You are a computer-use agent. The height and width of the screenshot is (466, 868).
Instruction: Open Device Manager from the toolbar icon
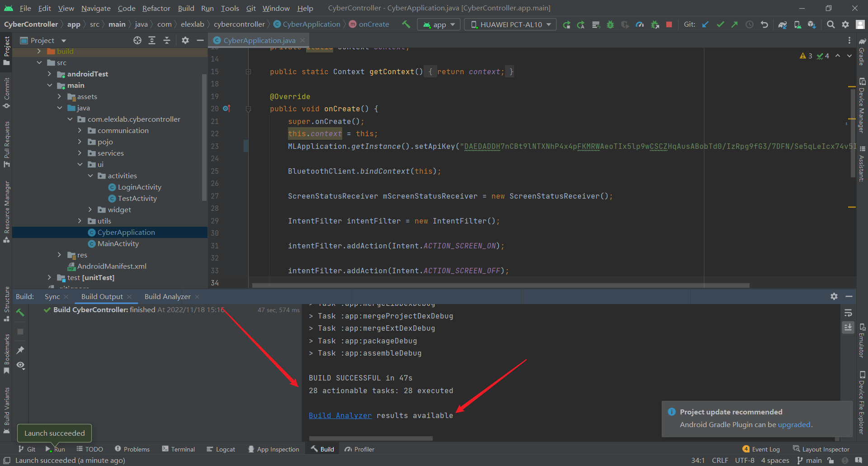(x=797, y=24)
